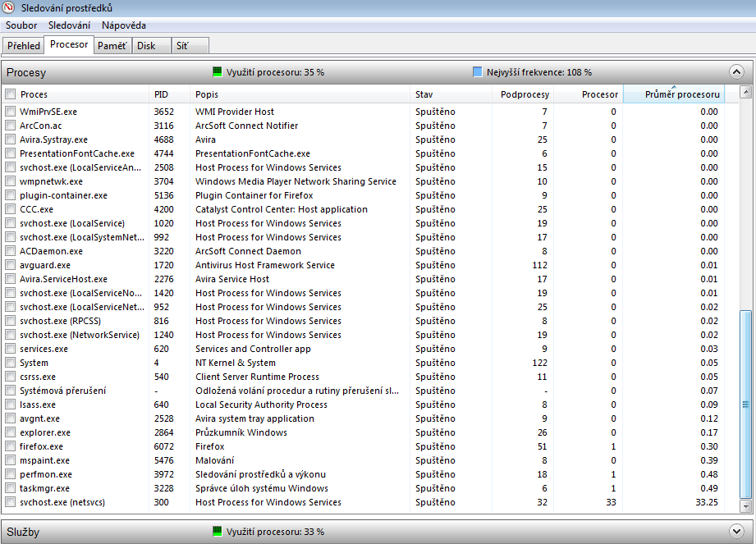The image size is (756, 544).
Task: Click the scrollbar up arrow in process list
Action: pyautogui.click(x=745, y=94)
